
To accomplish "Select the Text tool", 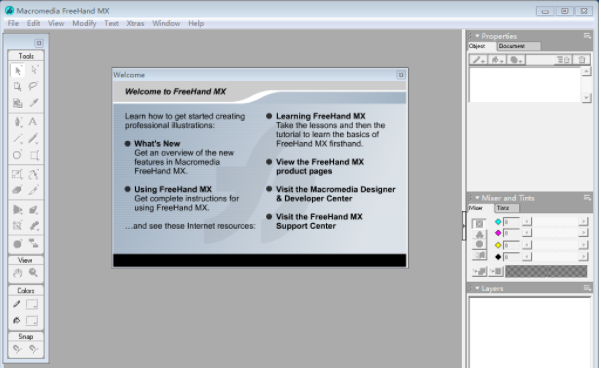I will (33, 122).
